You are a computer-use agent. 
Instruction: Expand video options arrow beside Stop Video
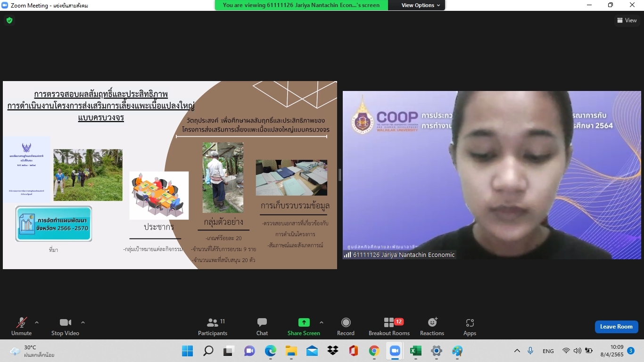[83, 323]
